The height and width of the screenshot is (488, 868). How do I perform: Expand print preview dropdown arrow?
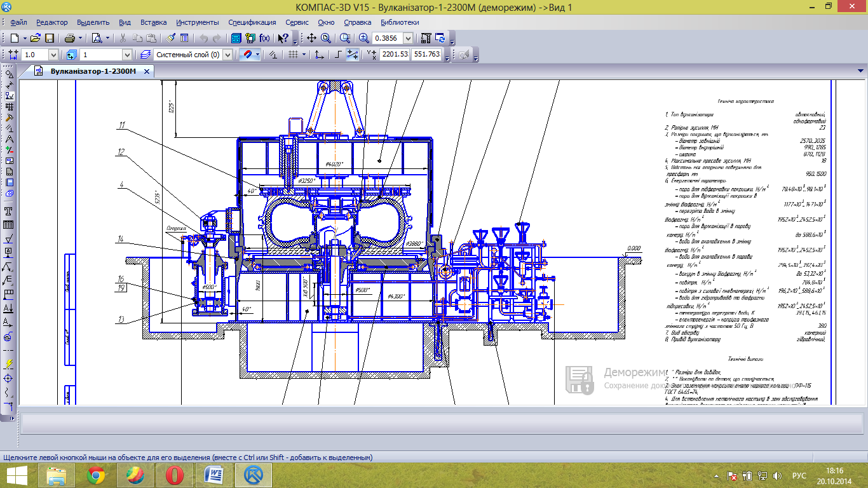pos(107,38)
